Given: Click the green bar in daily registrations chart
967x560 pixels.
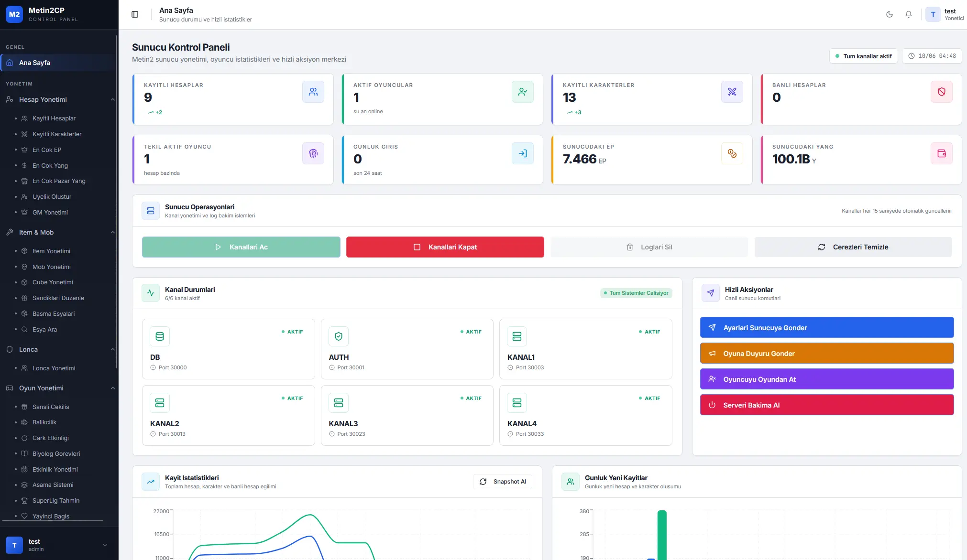Looking at the screenshot, I should pyautogui.click(x=662, y=535).
